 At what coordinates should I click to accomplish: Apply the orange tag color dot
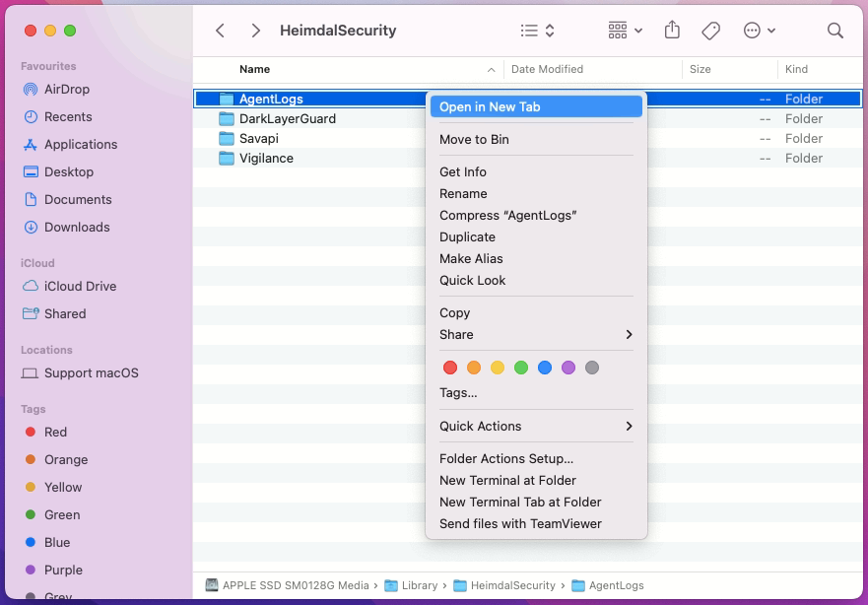(474, 368)
